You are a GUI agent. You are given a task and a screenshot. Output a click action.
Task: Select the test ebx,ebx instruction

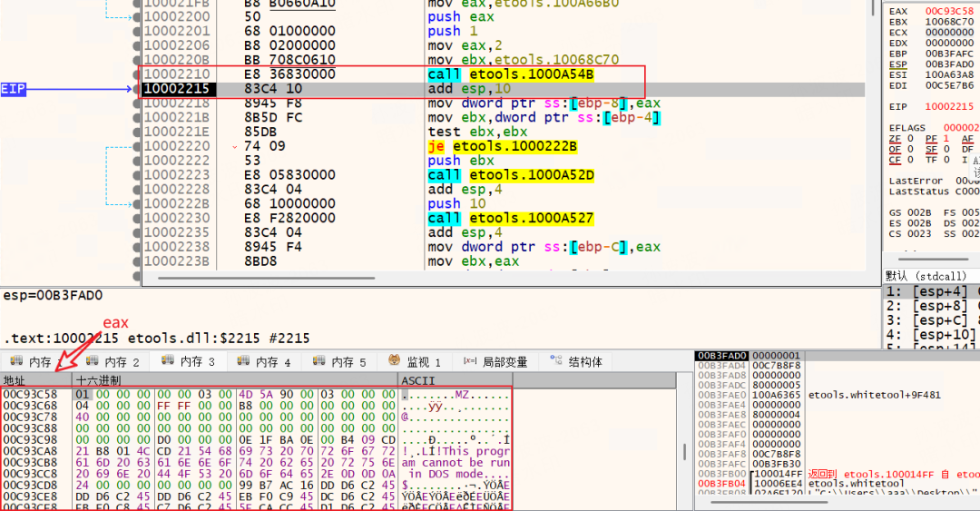point(477,132)
